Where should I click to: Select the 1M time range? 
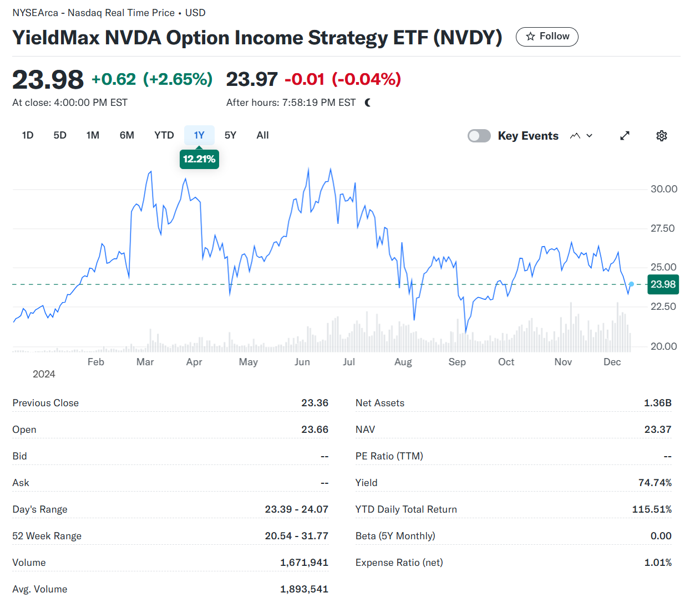[x=93, y=135]
